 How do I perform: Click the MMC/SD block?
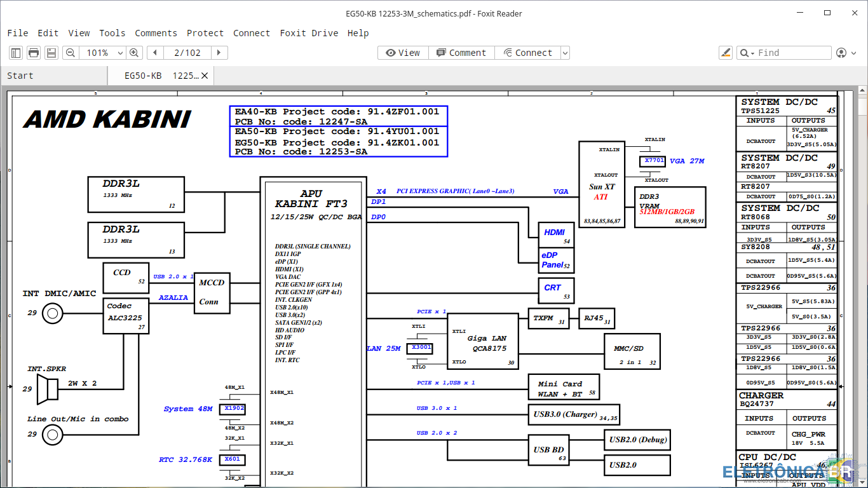[632, 351]
